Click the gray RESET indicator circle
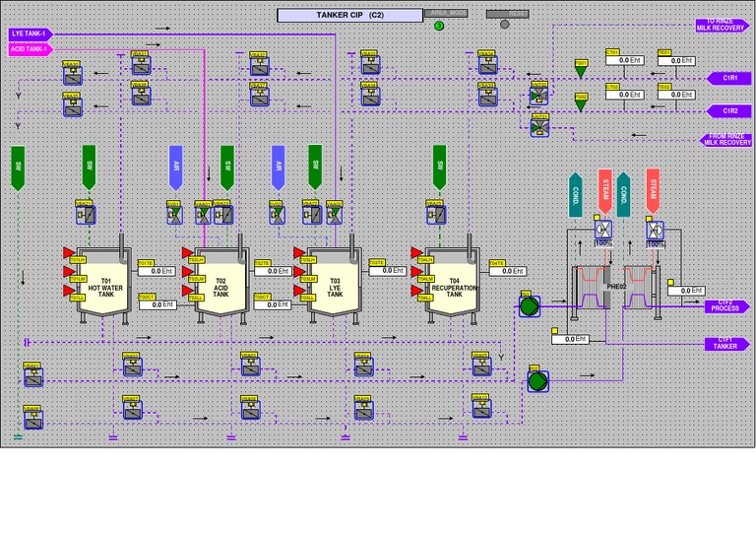Image resolution: width=756 pixels, height=535 pixels. tap(504, 24)
